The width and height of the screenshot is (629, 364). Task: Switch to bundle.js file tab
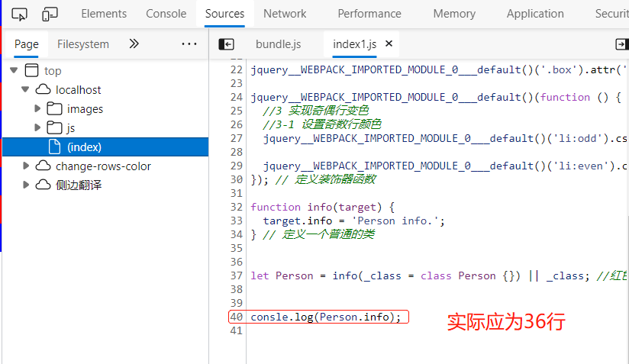pyautogui.click(x=279, y=44)
